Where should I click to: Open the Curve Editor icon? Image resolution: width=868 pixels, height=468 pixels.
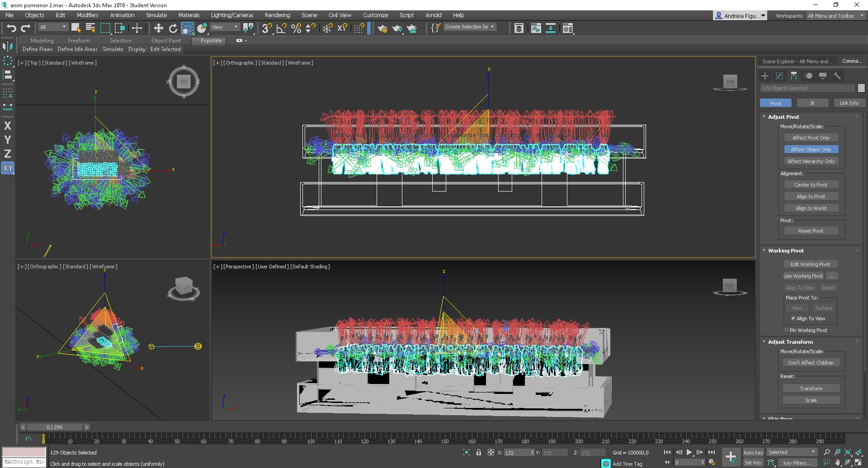point(536,28)
